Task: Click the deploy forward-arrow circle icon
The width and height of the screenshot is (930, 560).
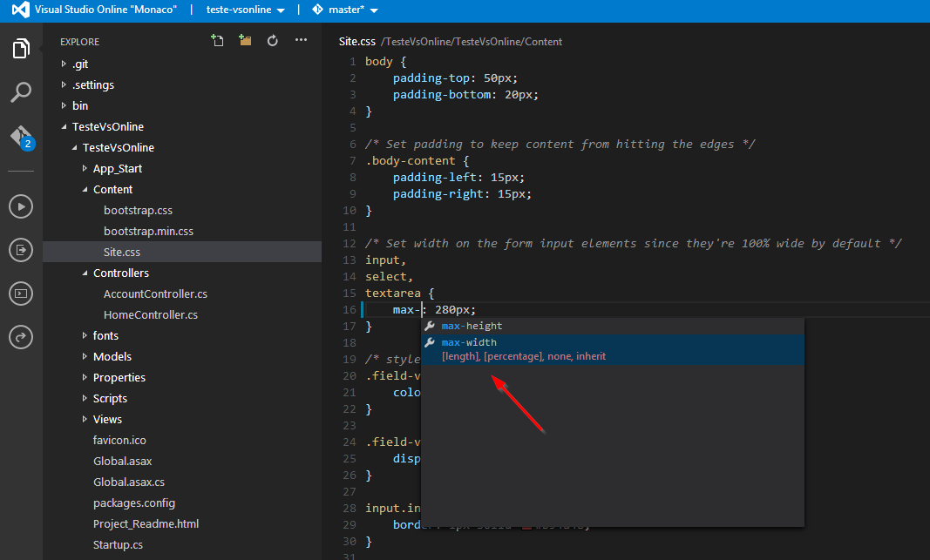Action: click(21, 337)
